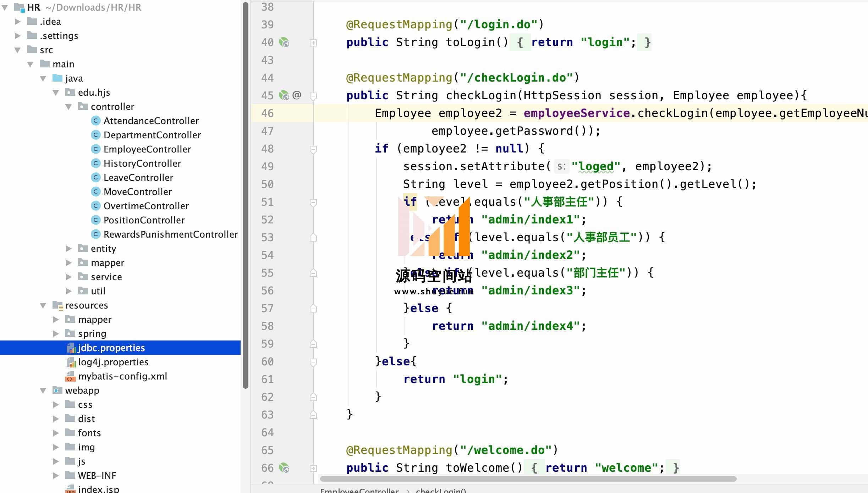The image size is (868, 493).
Task: Select the img folder under webapp
Action: pyautogui.click(x=86, y=447)
